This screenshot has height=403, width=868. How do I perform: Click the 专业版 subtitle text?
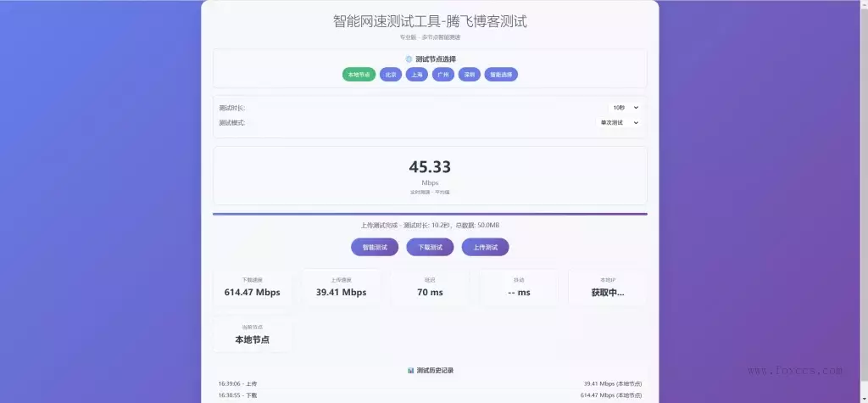click(430, 37)
